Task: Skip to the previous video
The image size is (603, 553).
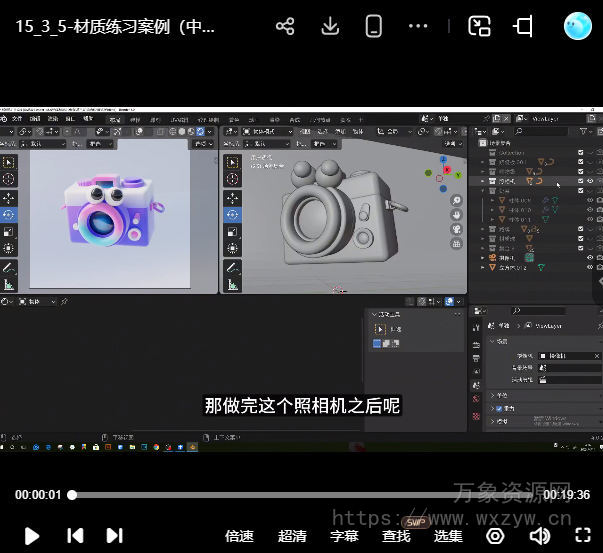Action: [75, 536]
